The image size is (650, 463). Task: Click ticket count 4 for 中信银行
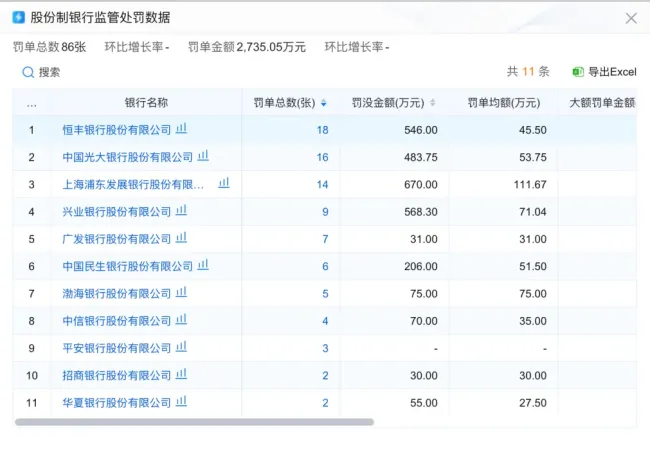(x=325, y=321)
